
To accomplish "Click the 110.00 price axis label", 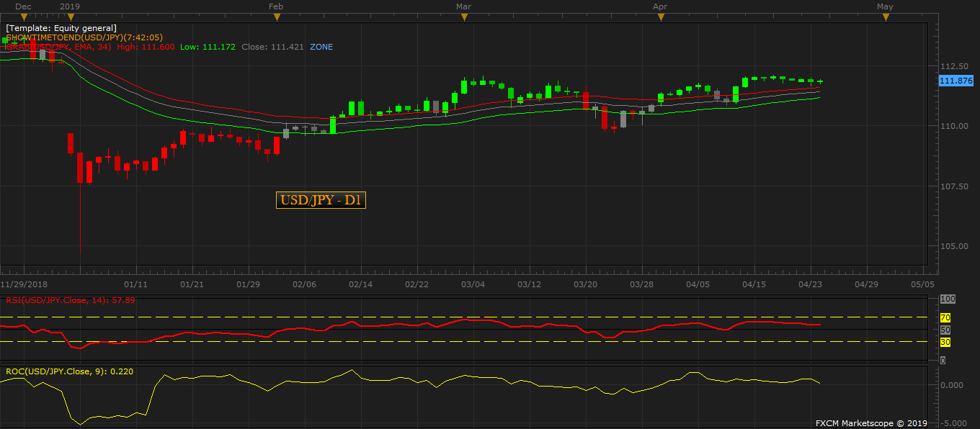I will coord(954,126).
